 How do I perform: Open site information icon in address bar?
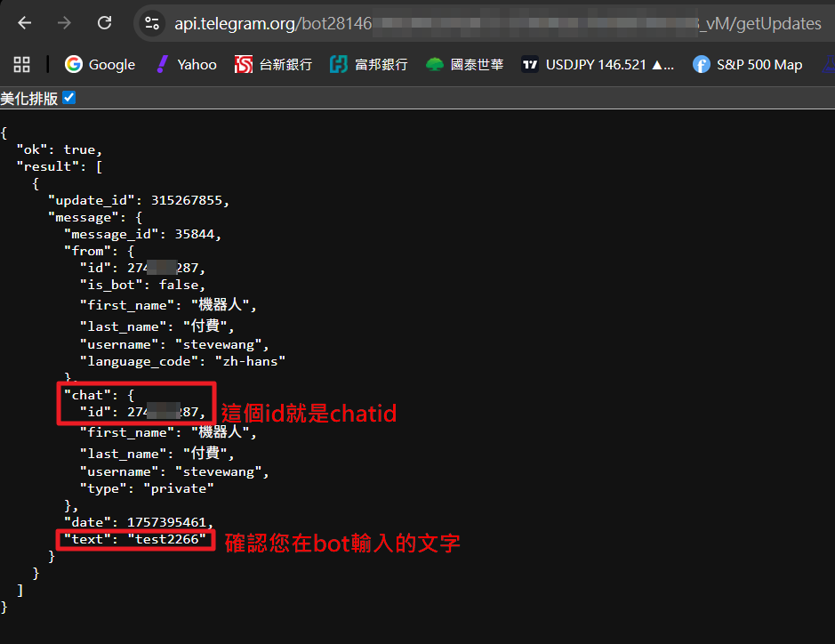152,24
